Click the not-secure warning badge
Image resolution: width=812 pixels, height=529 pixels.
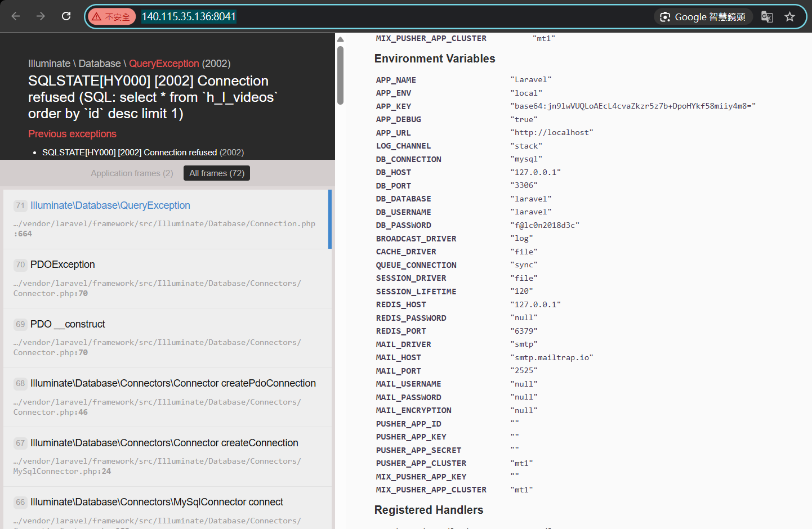pyautogui.click(x=111, y=17)
